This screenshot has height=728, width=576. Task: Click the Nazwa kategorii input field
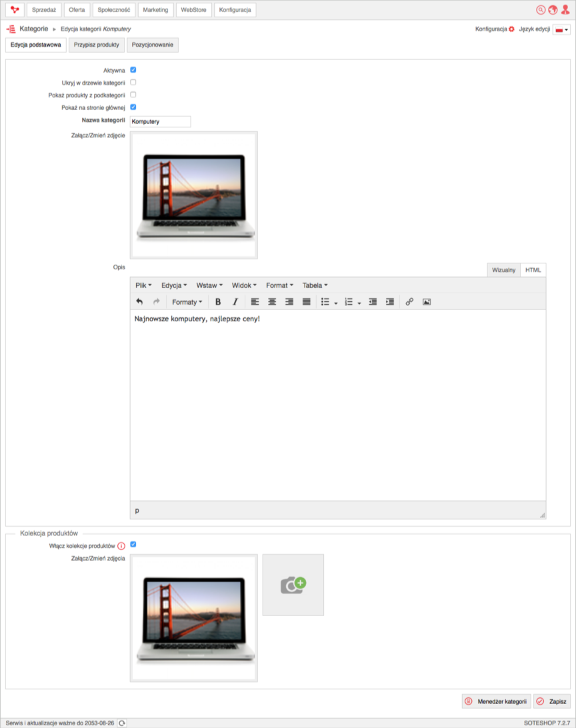pyautogui.click(x=160, y=121)
